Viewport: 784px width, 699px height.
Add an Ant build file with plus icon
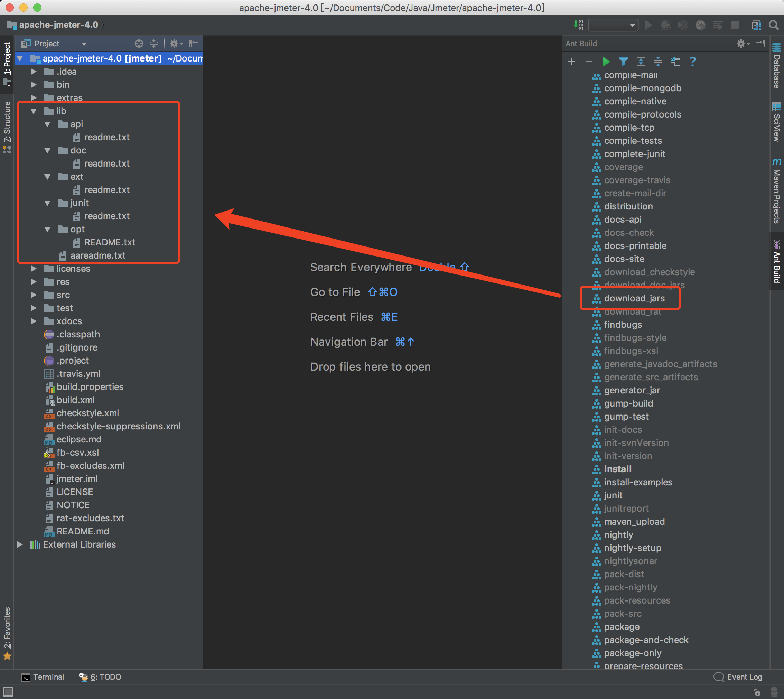tap(571, 62)
